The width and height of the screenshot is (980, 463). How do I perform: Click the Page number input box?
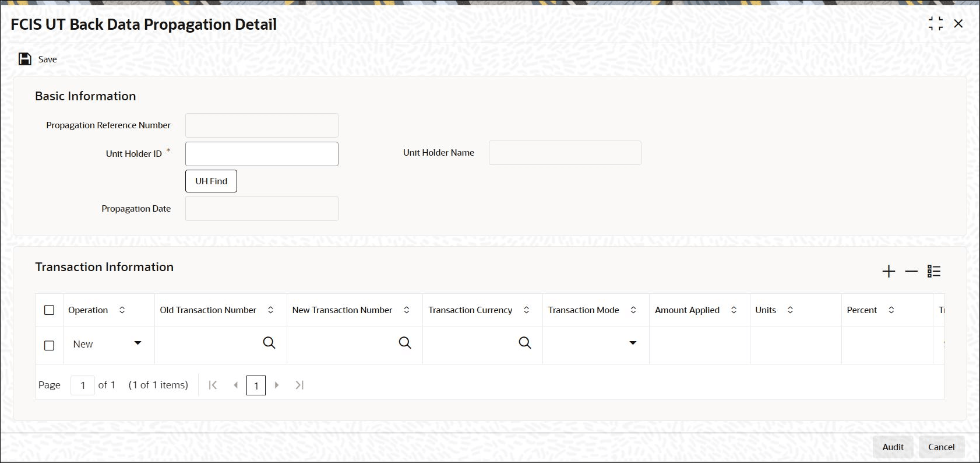83,385
